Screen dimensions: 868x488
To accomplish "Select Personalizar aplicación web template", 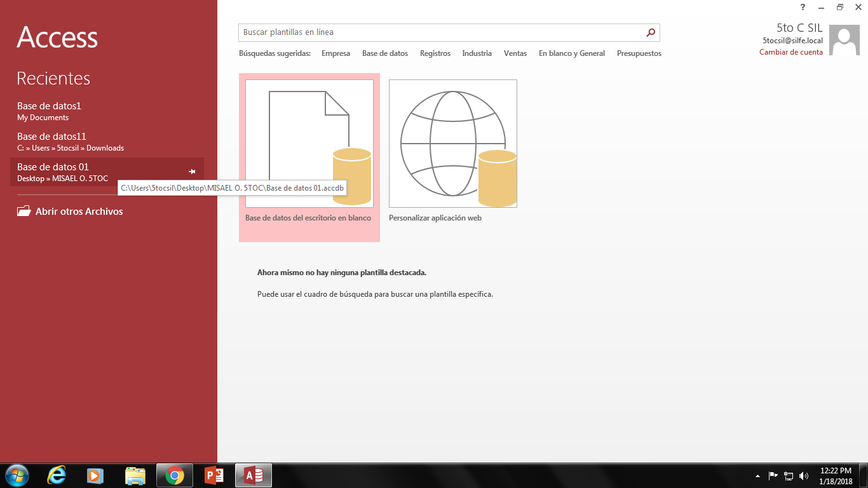I will pyautogui.click(x=453, y=151).
